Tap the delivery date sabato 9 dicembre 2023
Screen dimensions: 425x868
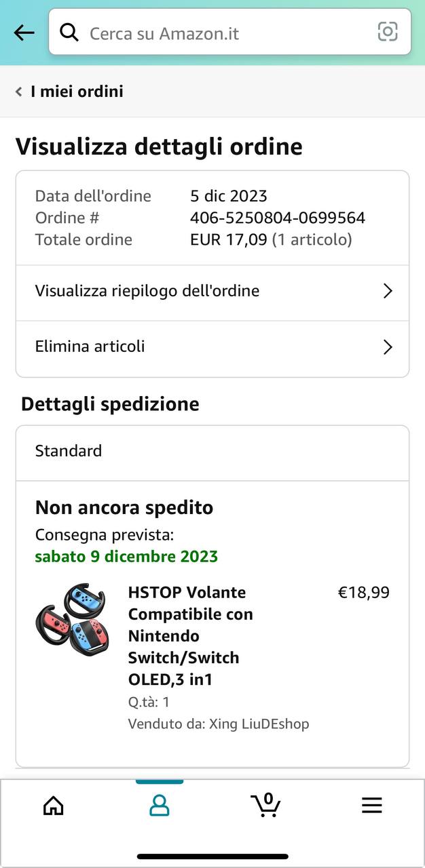click(x=126, y=557)
